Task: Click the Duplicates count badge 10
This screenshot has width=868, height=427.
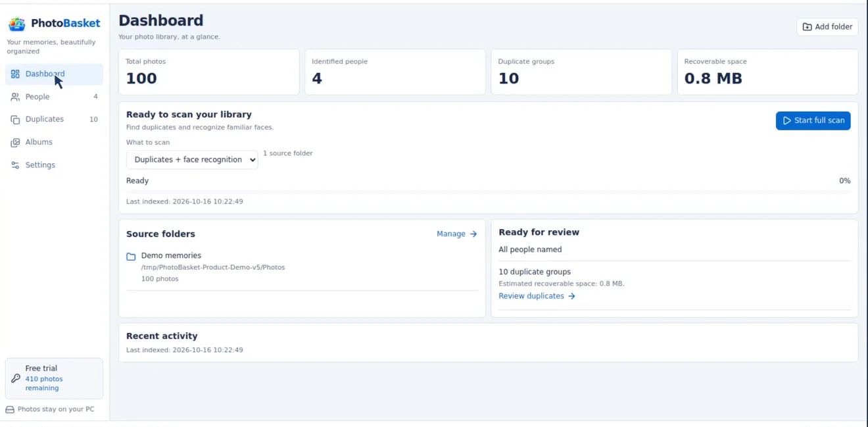Action: [x=93, y=120]
